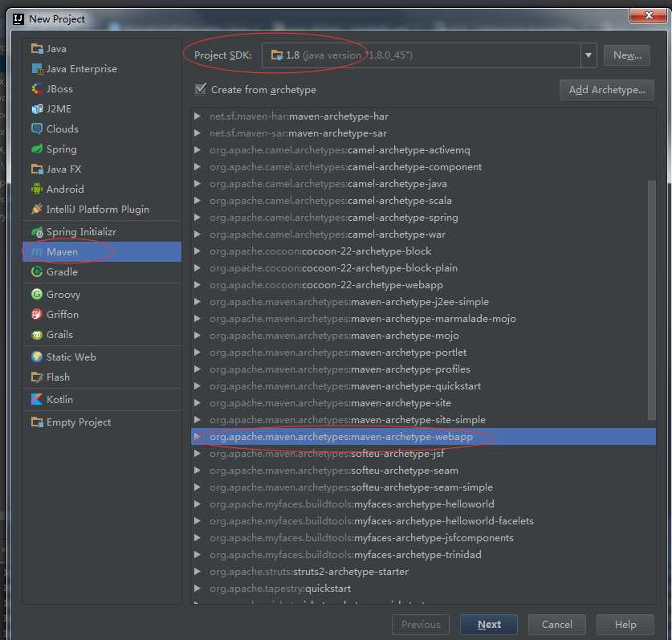Select cocoon-22-archetype-webapp row
Viewport: 672px width, 640px height.
pyautogui.click(x=423, y=285)
